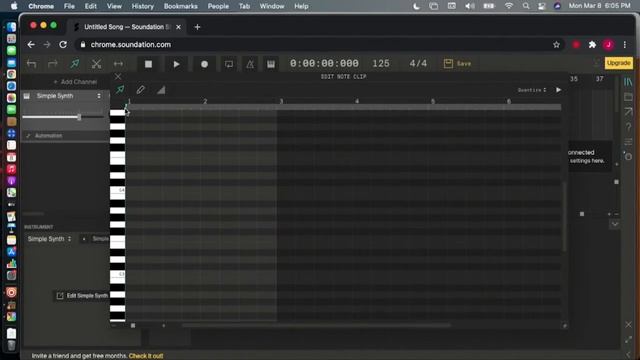Close the Edit Note Clip panel
This screenshot has height=360, width=640.
(x=118, y=76)
